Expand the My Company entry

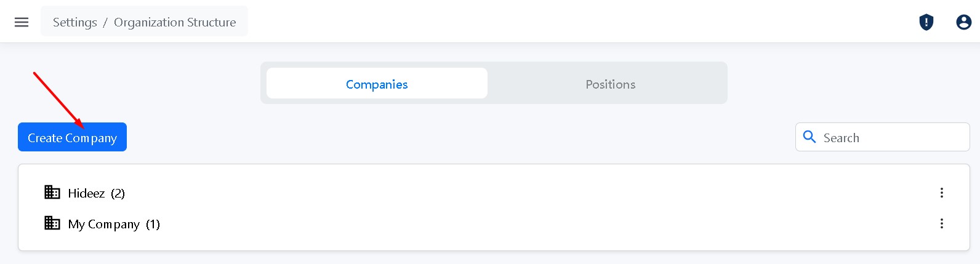[x=103, y=224]
